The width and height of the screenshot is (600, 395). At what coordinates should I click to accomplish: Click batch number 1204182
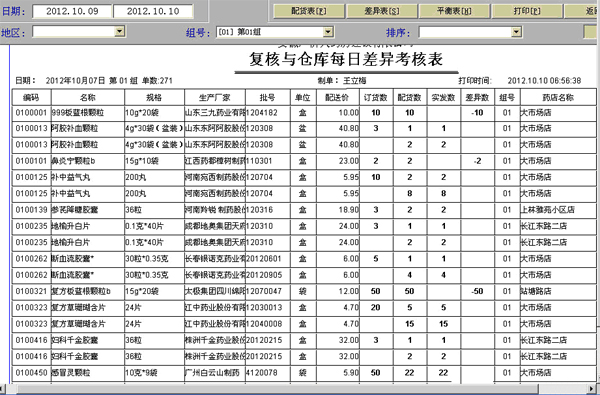[261, 113]
